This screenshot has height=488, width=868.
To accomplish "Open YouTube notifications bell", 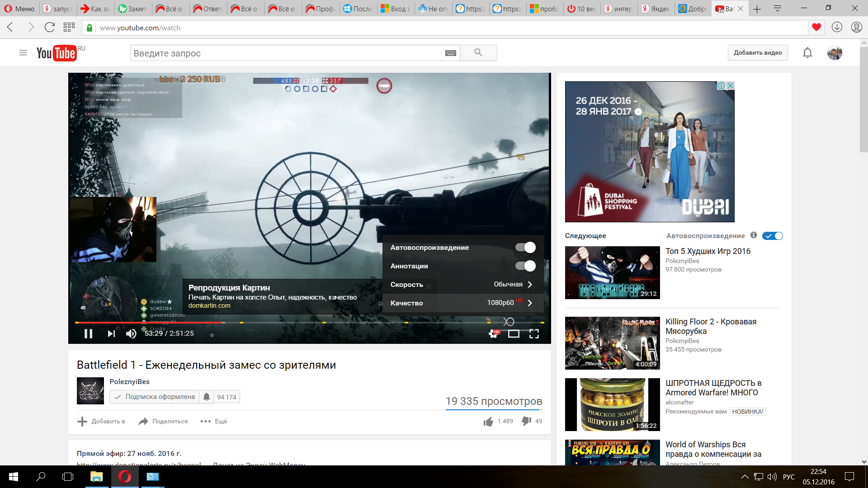I will point(807,53).
